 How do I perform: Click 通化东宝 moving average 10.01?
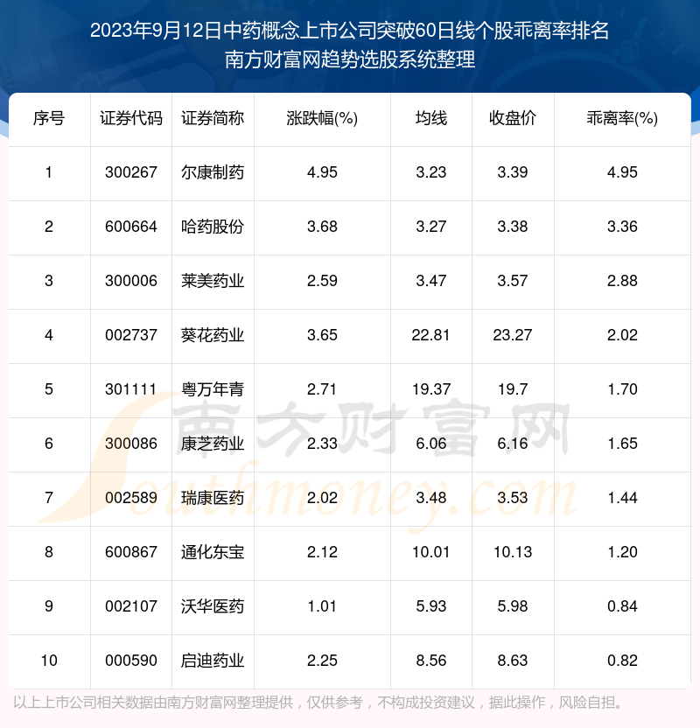430,552
